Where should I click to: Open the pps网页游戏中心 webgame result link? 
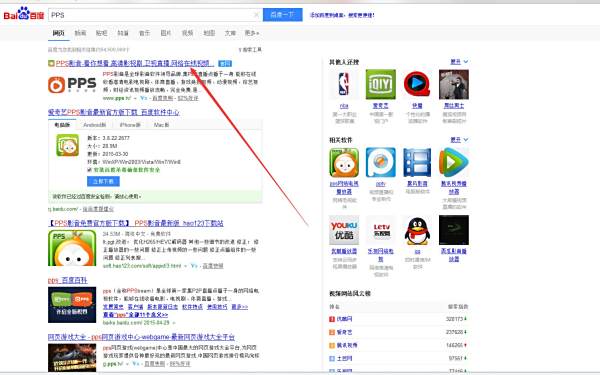tap(141, 337)
